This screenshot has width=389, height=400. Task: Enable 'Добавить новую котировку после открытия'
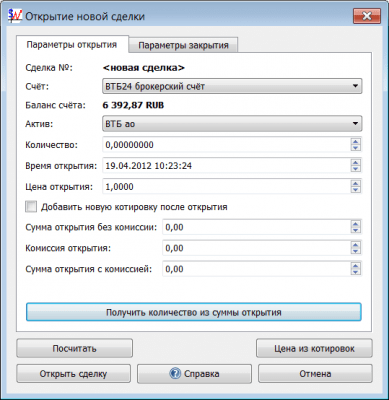tap(31, 207)
